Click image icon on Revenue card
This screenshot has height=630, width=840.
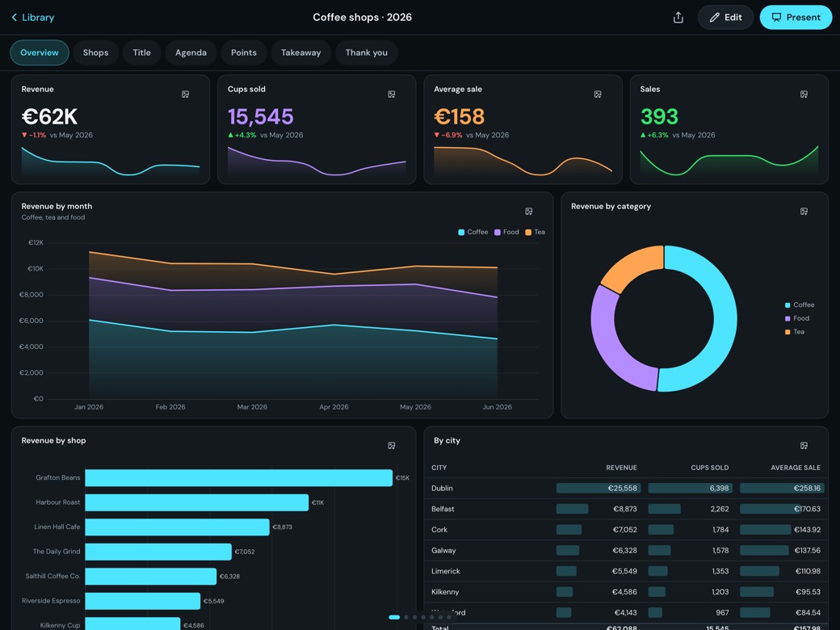coord(185,94)
